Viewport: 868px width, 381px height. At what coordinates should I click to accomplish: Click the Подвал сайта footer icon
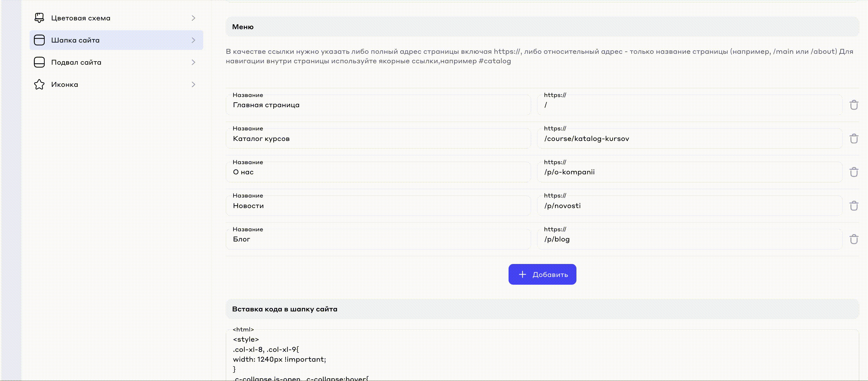click(39, 62)
